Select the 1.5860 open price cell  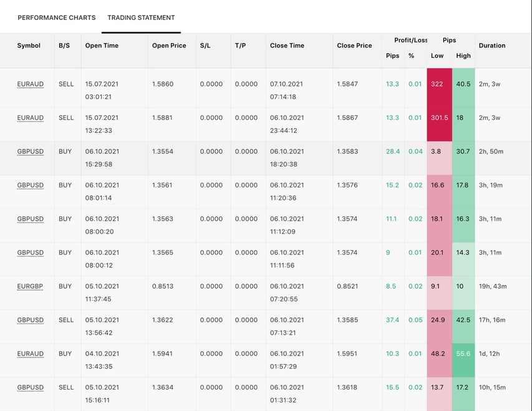(162, 84)
